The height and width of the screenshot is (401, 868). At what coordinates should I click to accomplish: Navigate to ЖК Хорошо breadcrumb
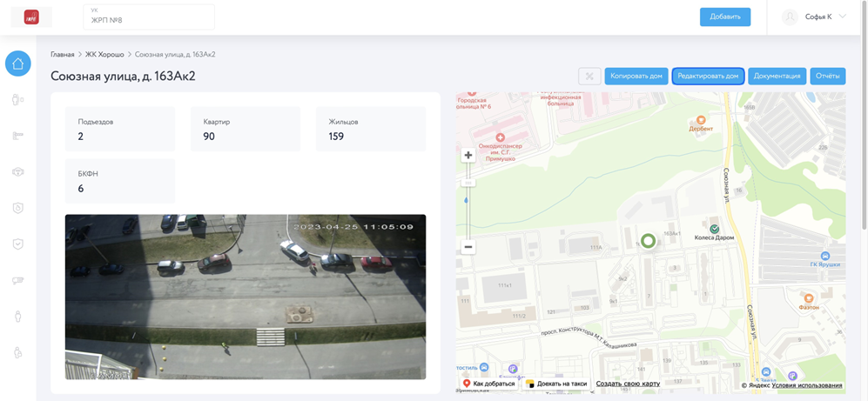[x=104, y=54]
